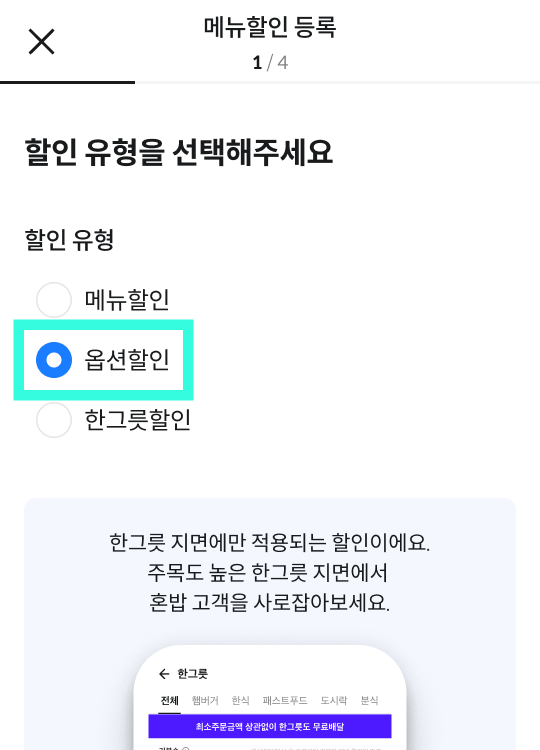Open the 햄버거 category tab
Screen dimensions: 540x750
pos(205,701)
